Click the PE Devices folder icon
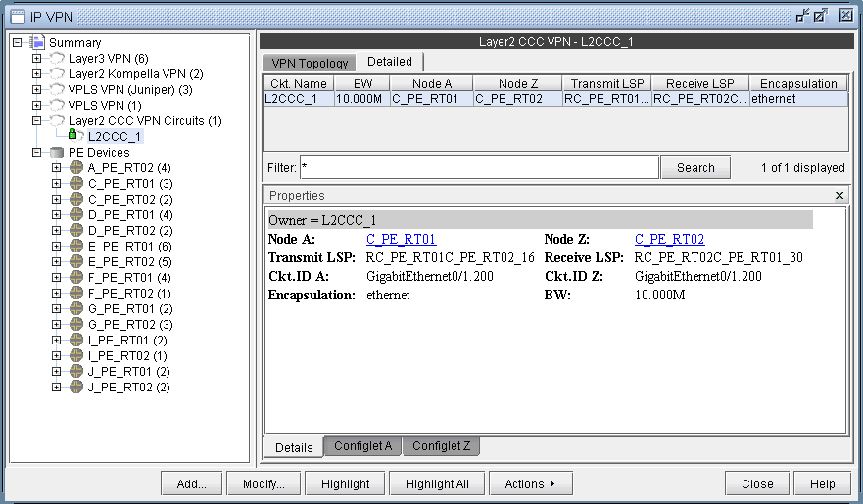 pos(57,153)
